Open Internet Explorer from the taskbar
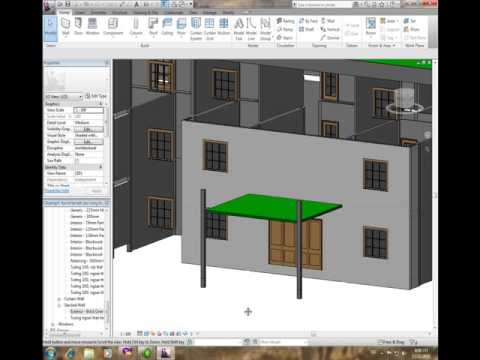 70,353
